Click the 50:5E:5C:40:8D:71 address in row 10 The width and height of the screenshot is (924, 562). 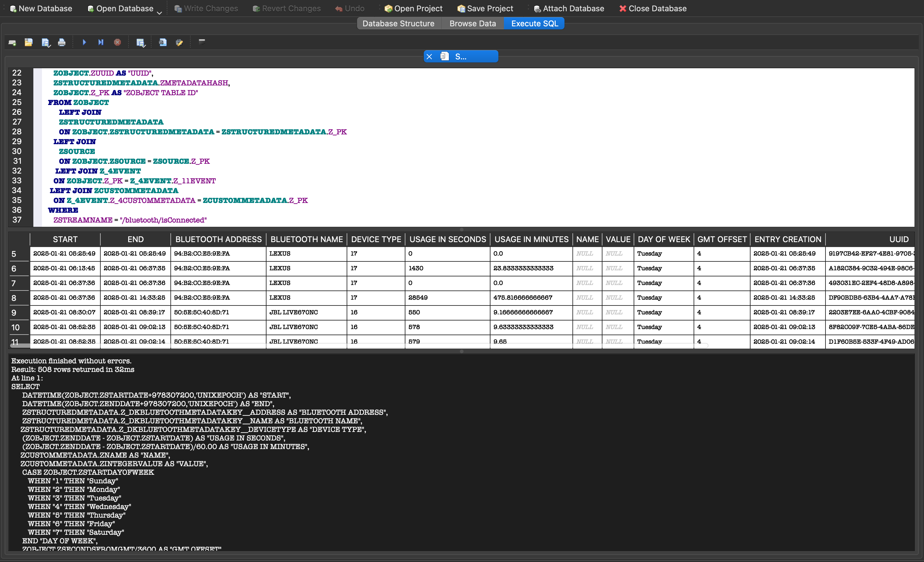pos(218,327)
